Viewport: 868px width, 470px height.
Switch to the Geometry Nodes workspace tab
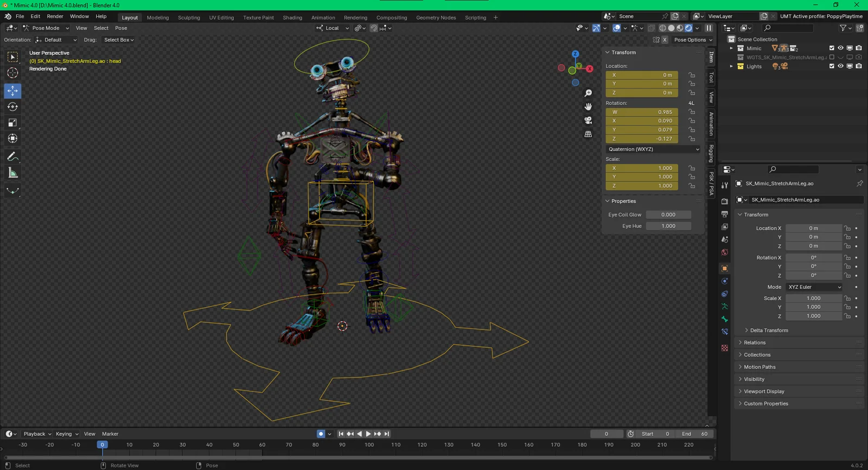pos(436,17)
